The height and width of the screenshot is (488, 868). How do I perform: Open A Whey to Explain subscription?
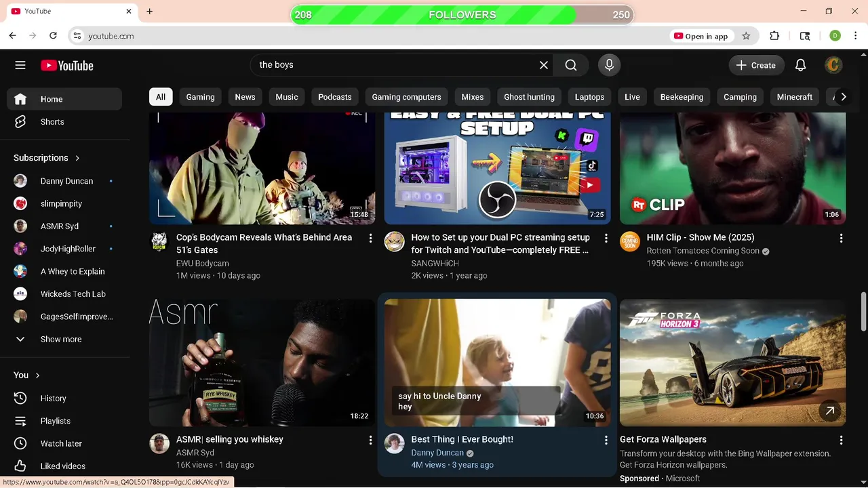[x=64, y=272]
